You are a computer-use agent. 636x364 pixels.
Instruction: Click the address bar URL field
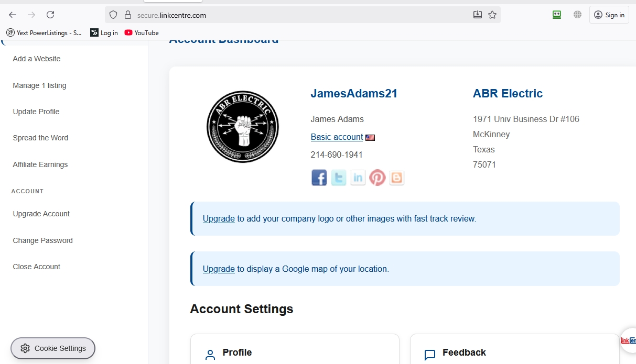tap(299, 15)
